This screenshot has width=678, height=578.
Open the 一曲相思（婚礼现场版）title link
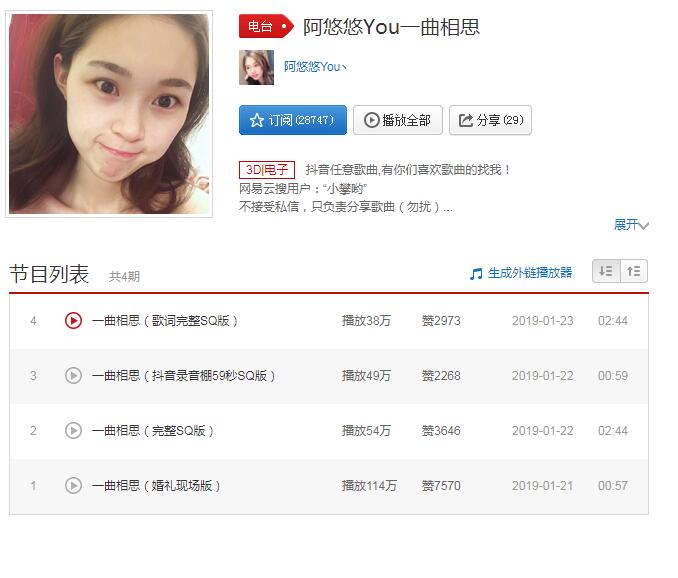pyautogui.click(x=156, y=486)
